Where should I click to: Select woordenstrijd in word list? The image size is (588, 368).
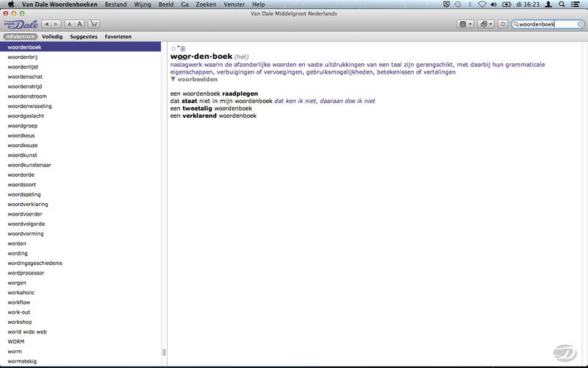(80, 86)
